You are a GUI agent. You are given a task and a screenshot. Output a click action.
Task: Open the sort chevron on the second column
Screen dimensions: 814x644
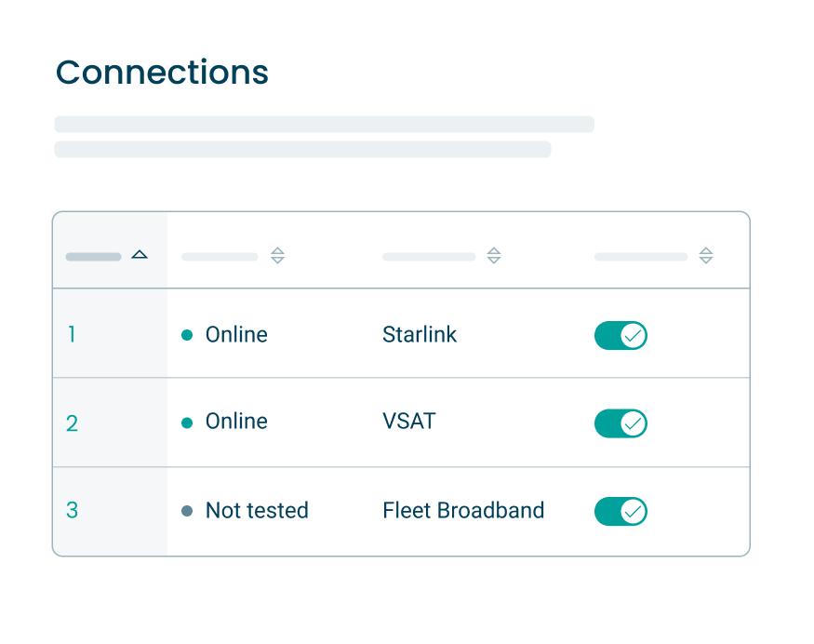(277, 255)
